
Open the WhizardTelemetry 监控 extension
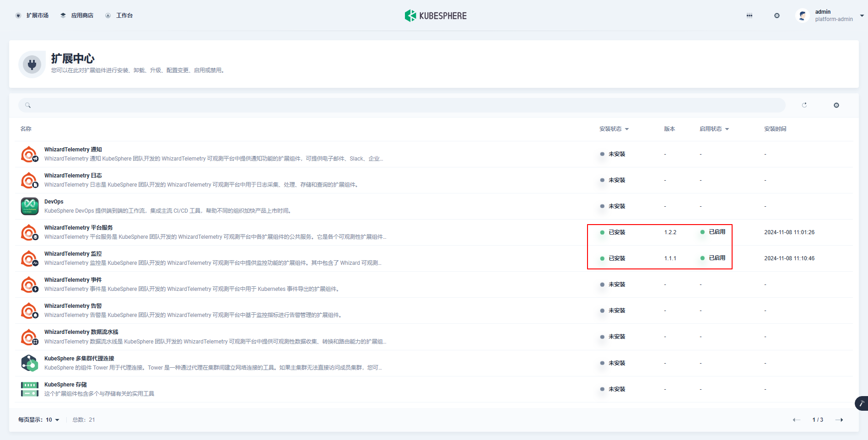(x=73, y=254)
